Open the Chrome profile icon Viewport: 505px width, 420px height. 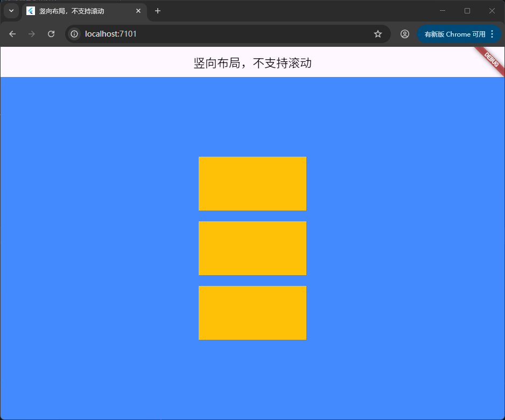(405, 34)
